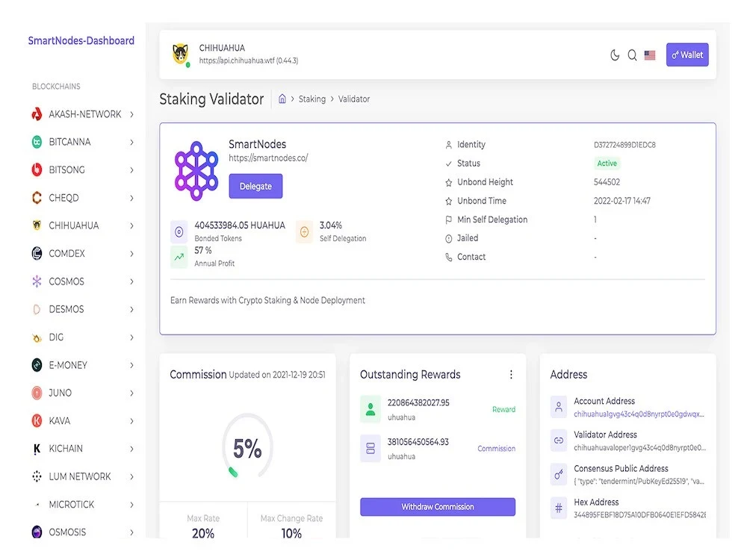Click the Jailed clock icon
Screen dimensions: 747x560
tap(448, 239)
